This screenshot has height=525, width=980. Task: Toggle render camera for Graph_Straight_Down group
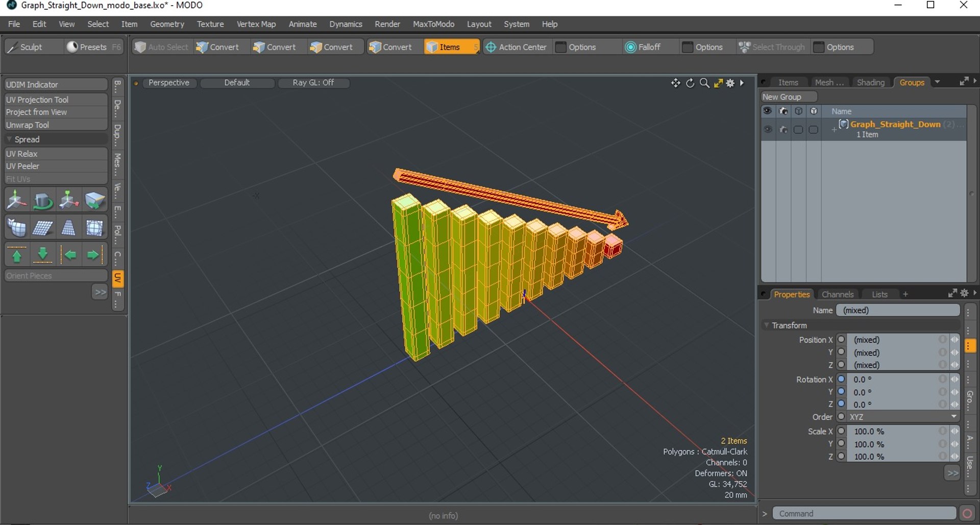tap(783, 130)
